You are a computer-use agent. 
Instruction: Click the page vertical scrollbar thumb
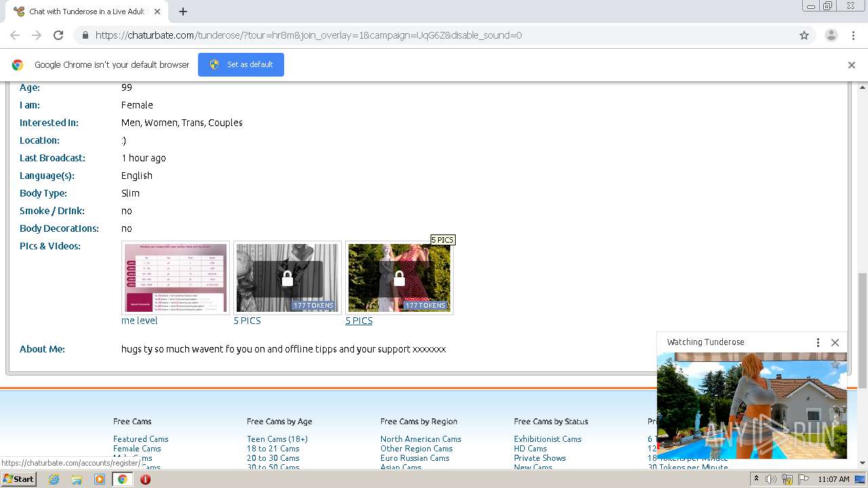click(863, 330)
